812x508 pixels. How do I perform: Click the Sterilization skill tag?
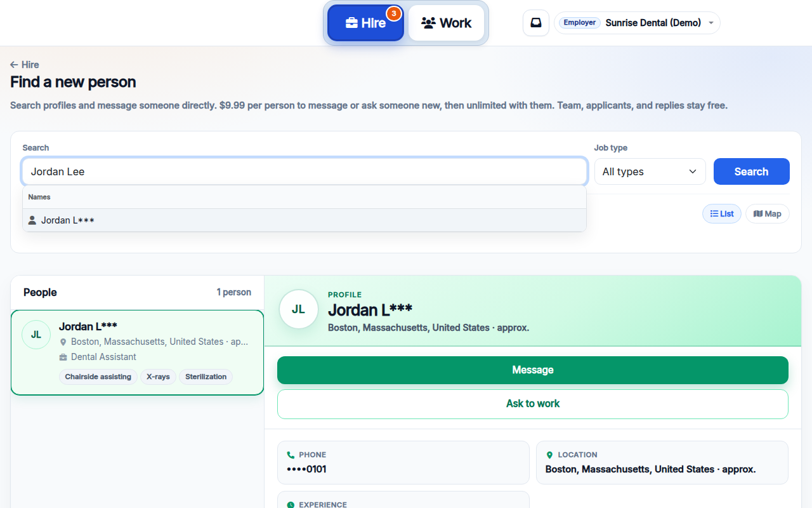[x=206, y=377]
